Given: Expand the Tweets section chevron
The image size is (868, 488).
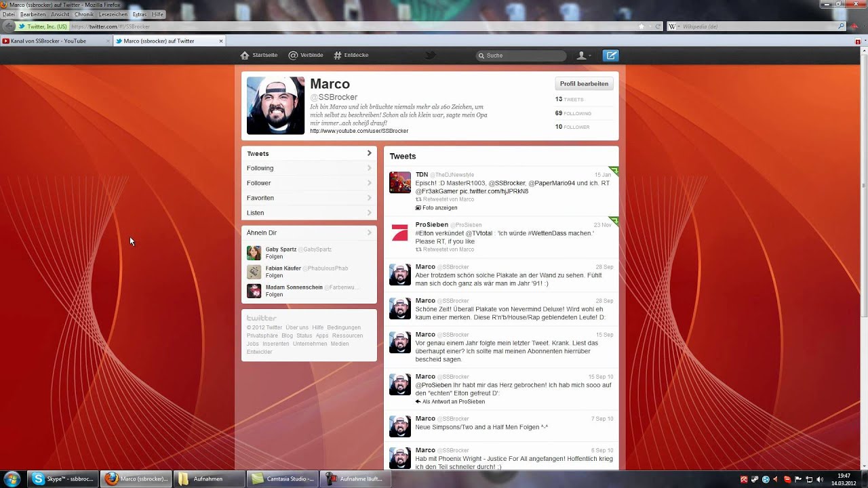Looking at the screenshot, I should pos(370,153).
